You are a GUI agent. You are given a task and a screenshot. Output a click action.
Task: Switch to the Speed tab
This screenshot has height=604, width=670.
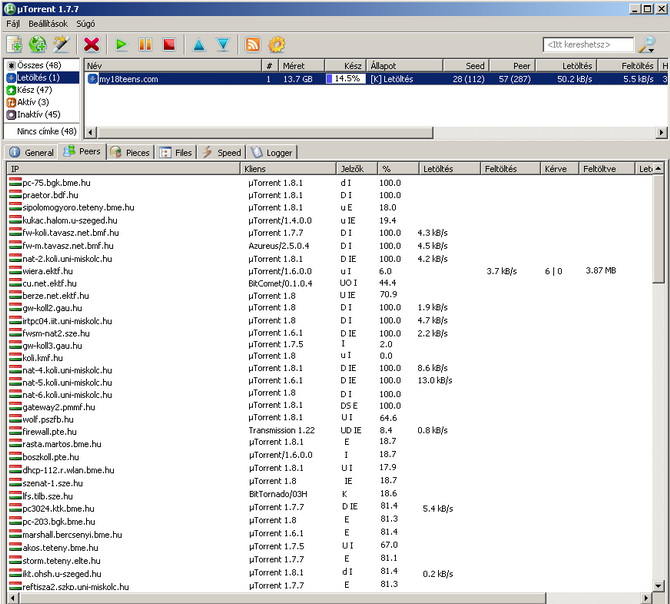click(221, 152)
